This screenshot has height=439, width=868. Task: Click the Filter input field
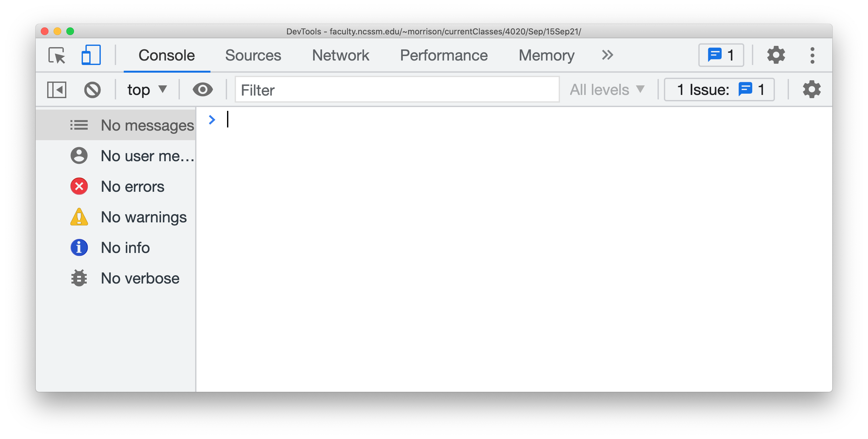pos(397,90)
